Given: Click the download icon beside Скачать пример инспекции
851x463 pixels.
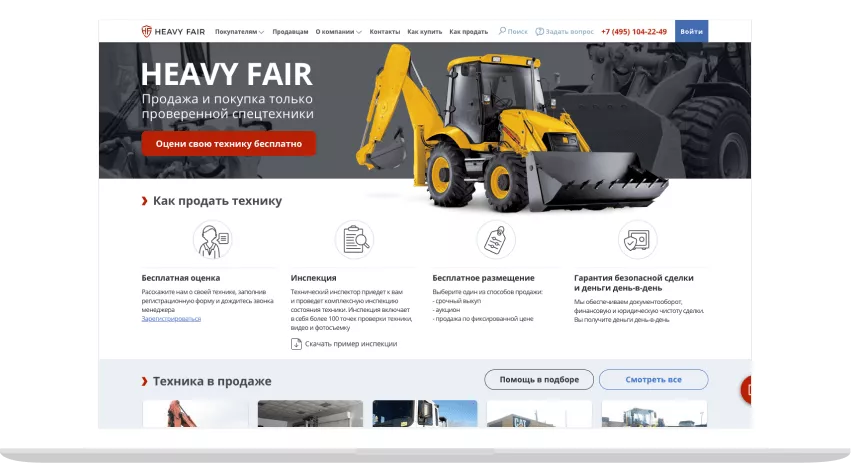Looking at the screenshot, I should (296, 343).
